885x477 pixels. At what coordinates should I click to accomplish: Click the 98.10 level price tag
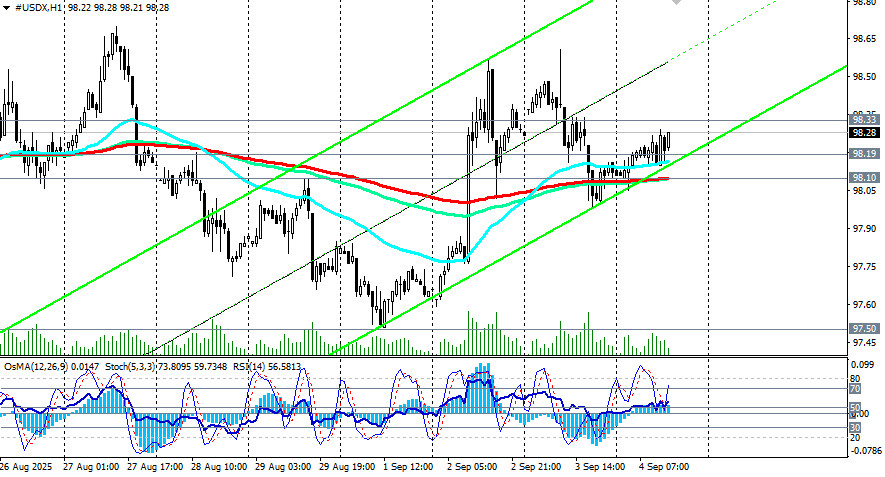coord(864,178)
